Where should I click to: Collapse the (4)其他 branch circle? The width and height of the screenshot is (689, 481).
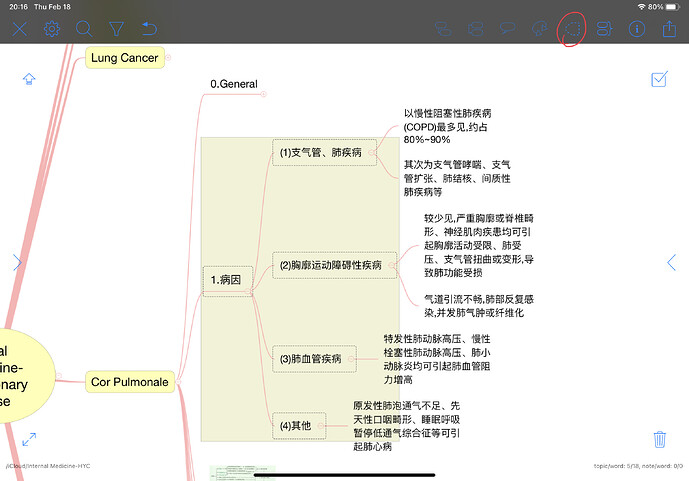[320, 425]
